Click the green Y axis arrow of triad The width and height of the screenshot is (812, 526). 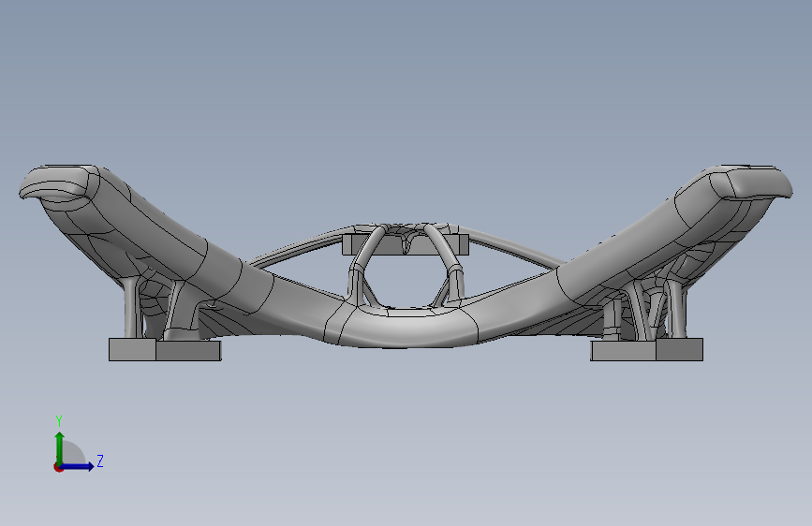coord(60,447)
